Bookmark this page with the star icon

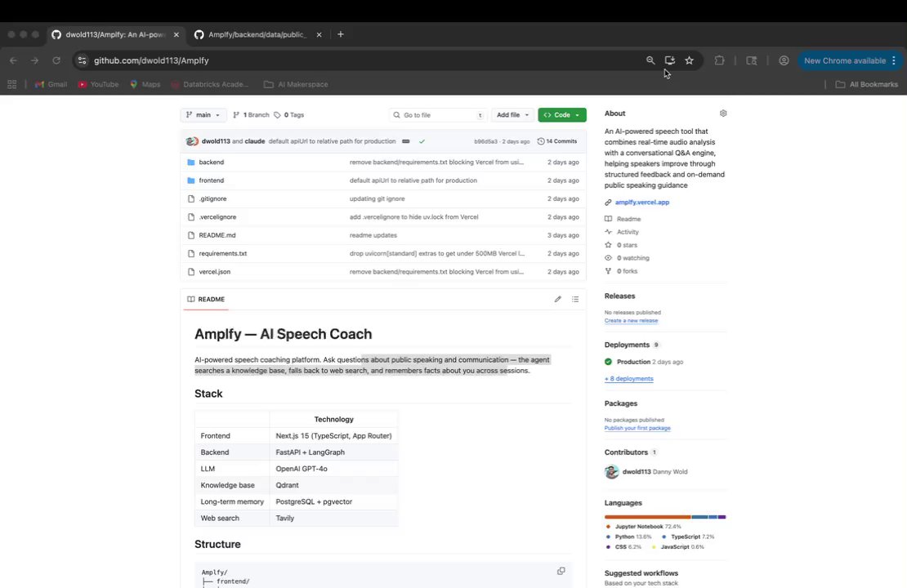click(x=689, y=60)
